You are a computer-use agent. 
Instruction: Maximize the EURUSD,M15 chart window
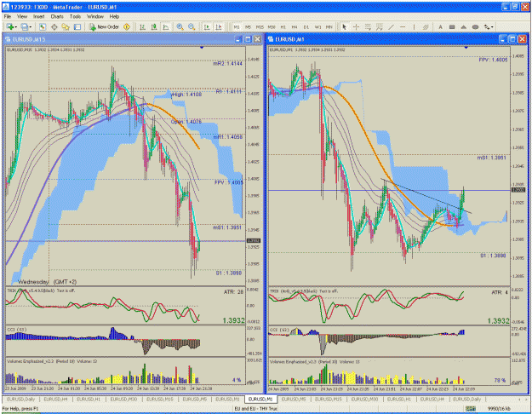pos(248,39)
